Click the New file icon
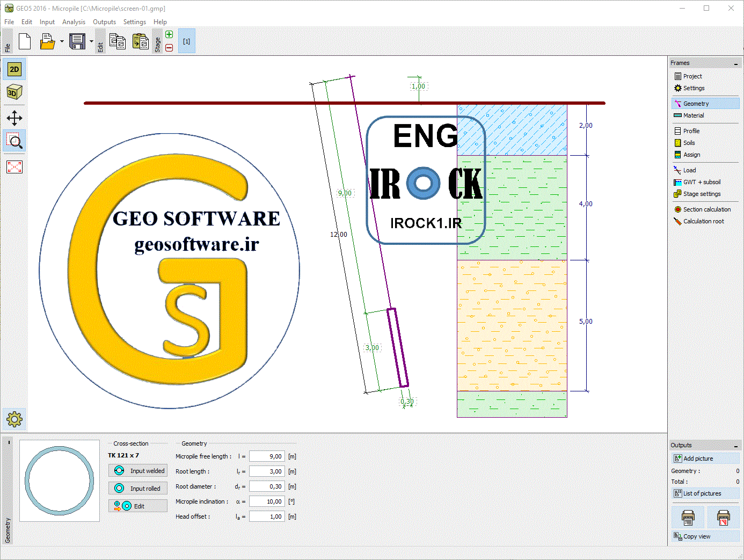The height and width of the screenshot is (560, 744). point(25,41)
